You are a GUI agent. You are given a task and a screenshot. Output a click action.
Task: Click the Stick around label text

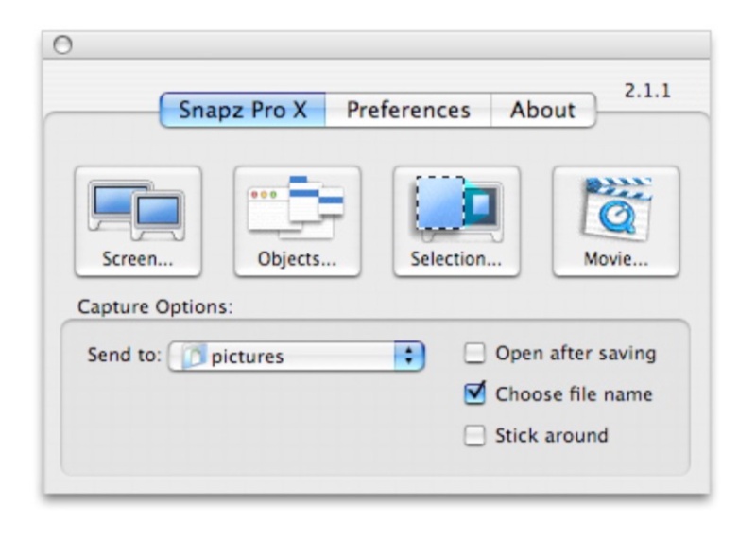point(552,435)
